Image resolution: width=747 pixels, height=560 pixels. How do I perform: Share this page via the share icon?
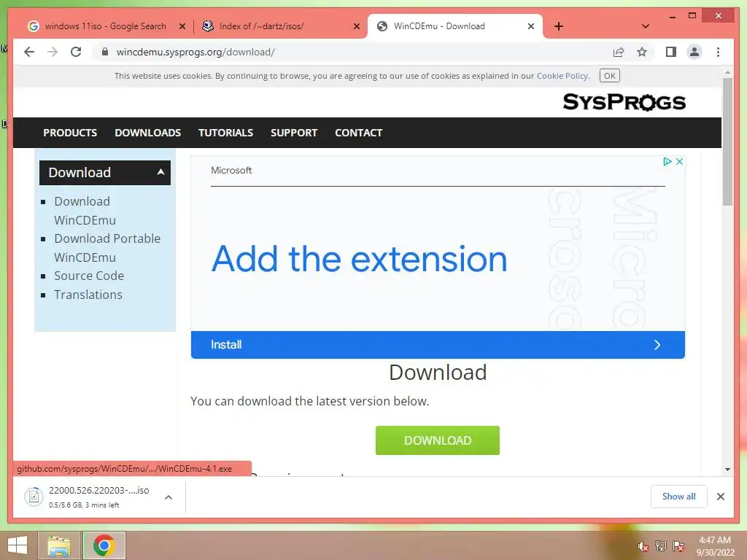click(619, 52)
